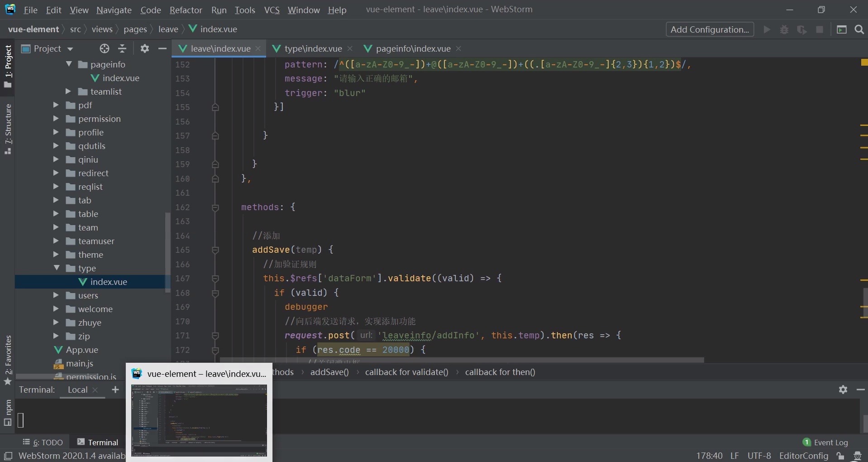Open the Project view dropdown
Viewport: 868px width, 462px height.
point(71,48)
